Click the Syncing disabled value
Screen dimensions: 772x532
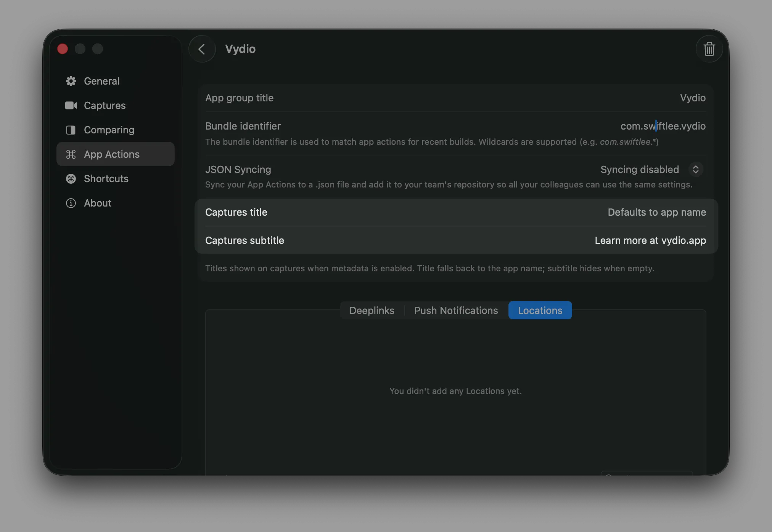coord(640,169)
